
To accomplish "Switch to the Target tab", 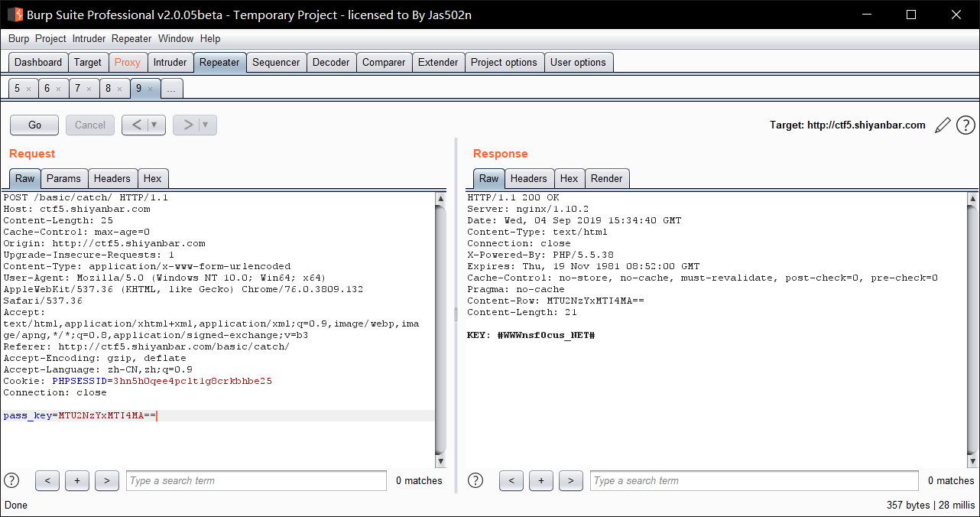I will (x=88, y=63).
